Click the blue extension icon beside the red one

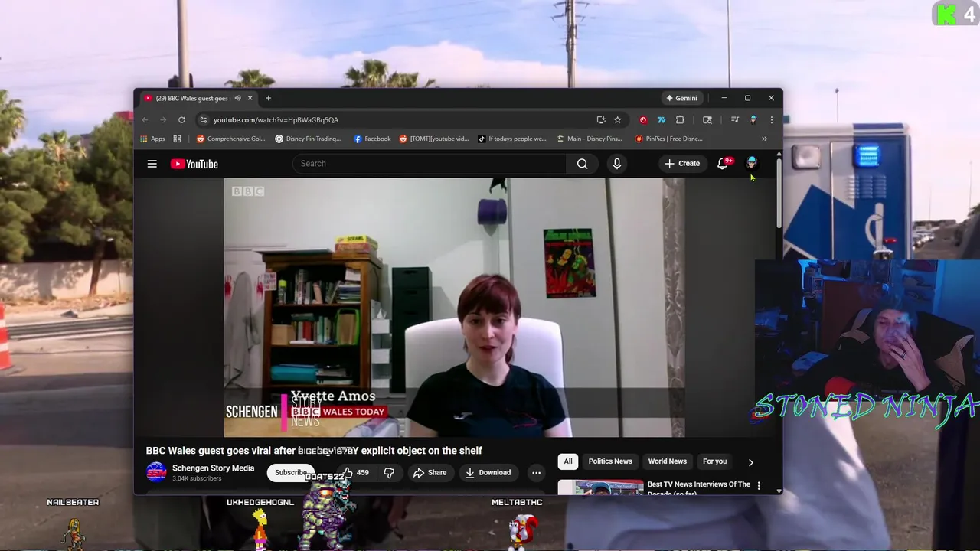[661, 119]
